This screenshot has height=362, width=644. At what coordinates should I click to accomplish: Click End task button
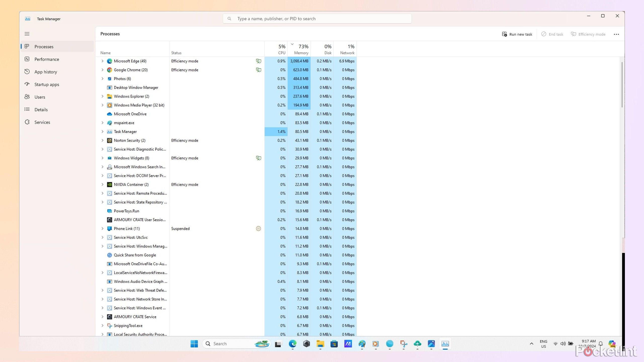tap(552, 34)
